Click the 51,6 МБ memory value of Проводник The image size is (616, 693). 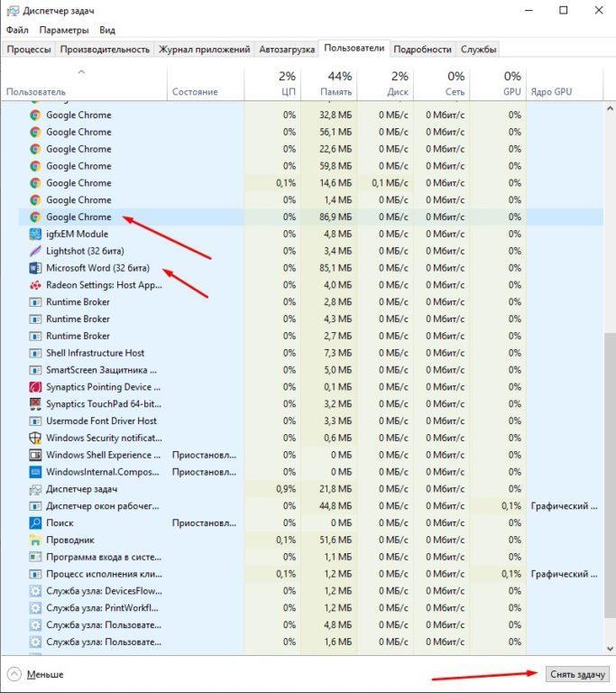point(336,541)
